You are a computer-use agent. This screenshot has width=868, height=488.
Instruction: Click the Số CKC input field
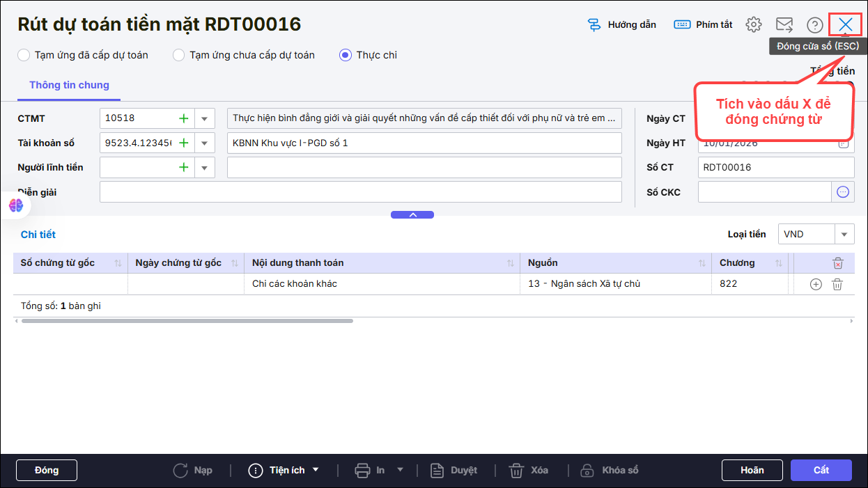tap(765, 192)
